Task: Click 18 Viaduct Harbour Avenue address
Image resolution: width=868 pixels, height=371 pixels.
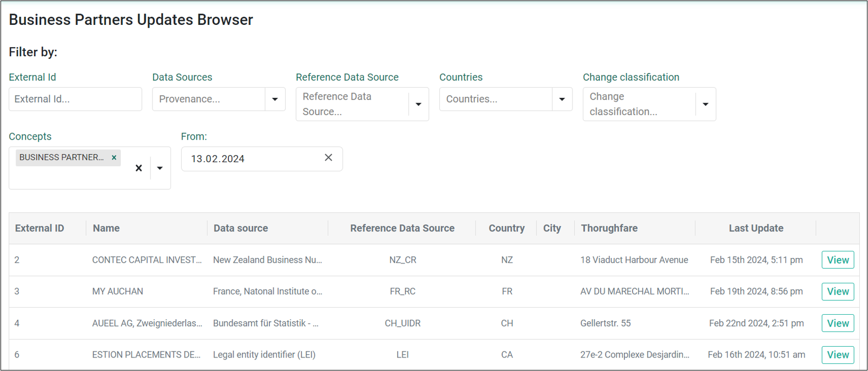Action: tap(634, 260)
